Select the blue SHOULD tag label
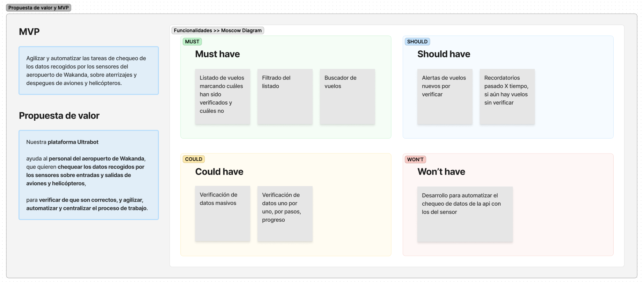The height and width of the screenshot is (284, 644). pos(417,42)
